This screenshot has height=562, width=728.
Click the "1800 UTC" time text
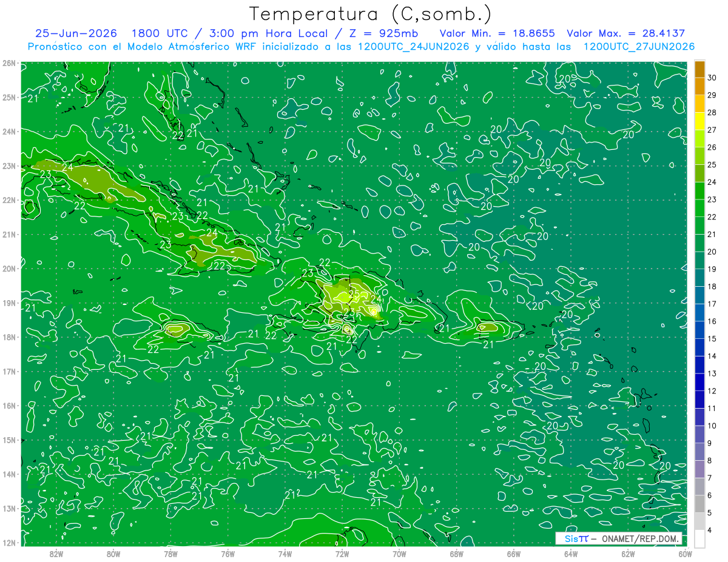click(160, 33)
